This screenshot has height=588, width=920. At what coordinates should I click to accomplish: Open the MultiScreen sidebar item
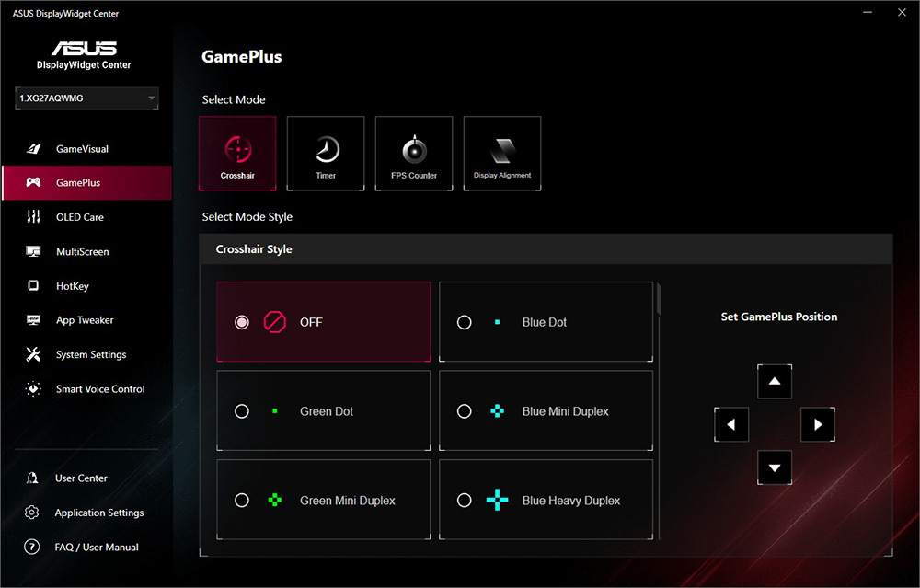(82, 251)
